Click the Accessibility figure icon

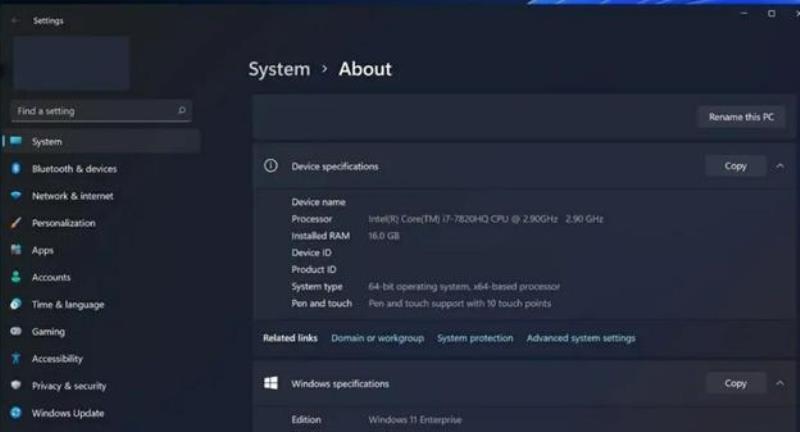pos(16,359)
